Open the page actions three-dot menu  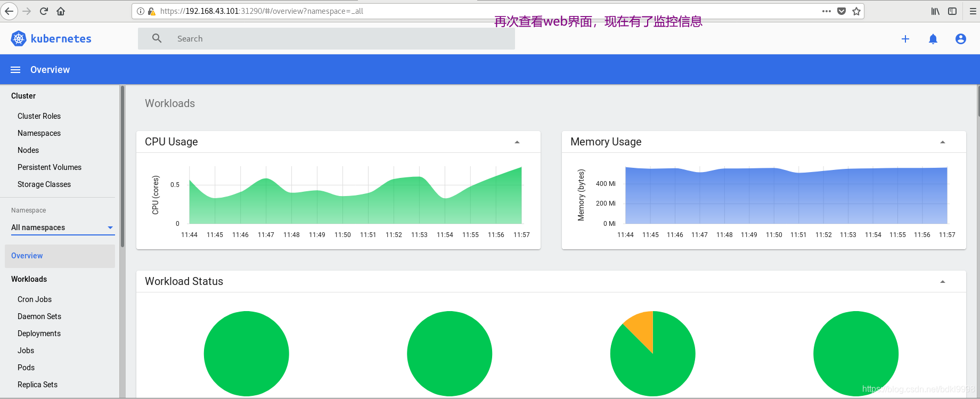pos(827,11)
